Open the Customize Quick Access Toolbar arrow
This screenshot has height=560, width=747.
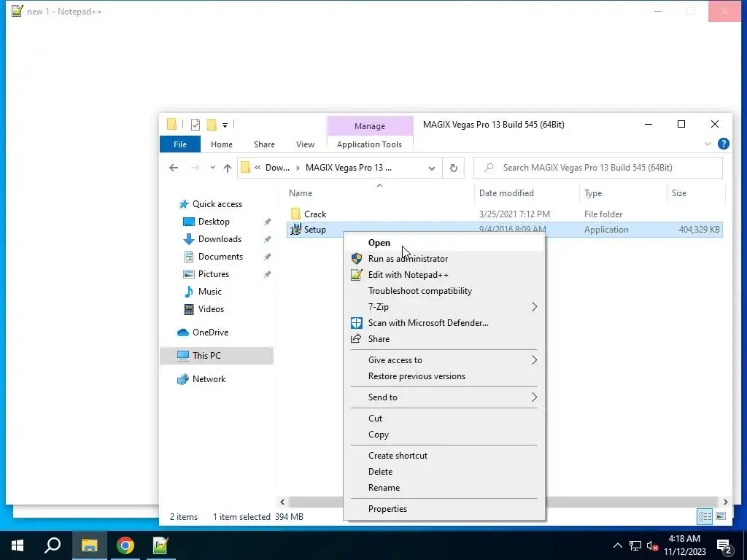pyautogui.click(x=225, y=125)
